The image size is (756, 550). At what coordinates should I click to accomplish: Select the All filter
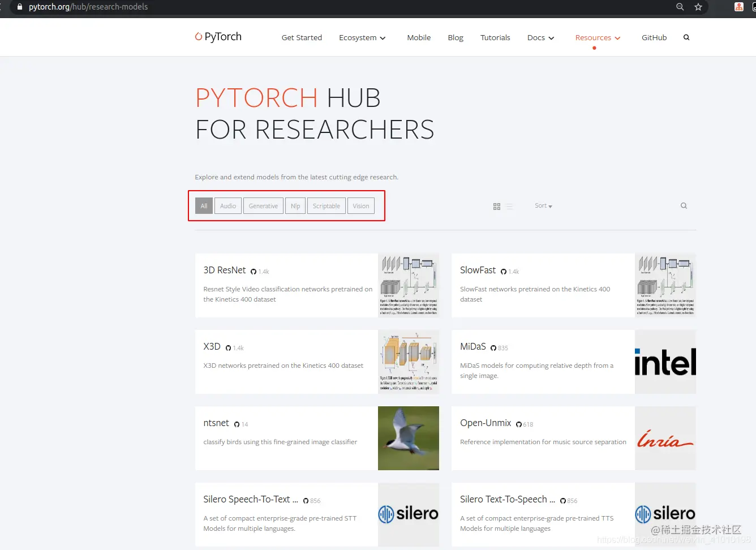[x=204, y=206]
